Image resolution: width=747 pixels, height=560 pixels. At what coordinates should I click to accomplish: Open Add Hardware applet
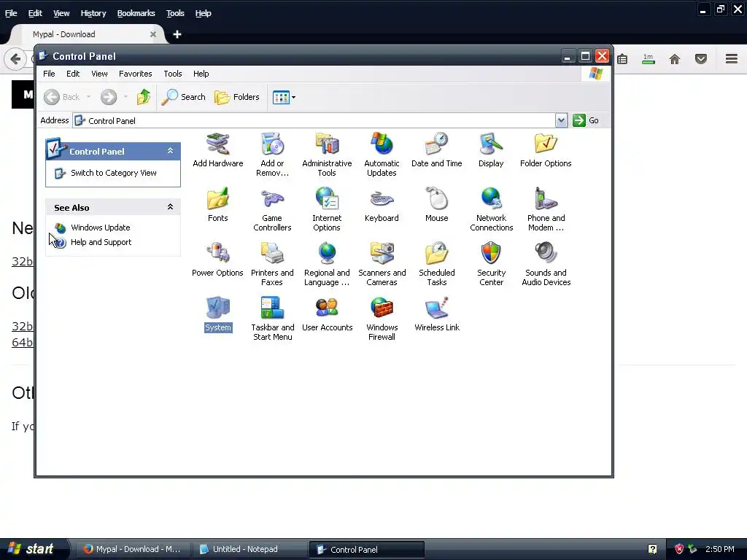[x=217, y=150]
